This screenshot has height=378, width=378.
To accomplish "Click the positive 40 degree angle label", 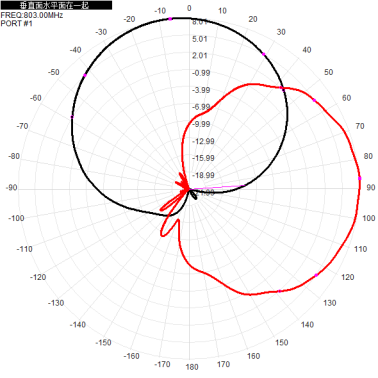I will 307,50.
